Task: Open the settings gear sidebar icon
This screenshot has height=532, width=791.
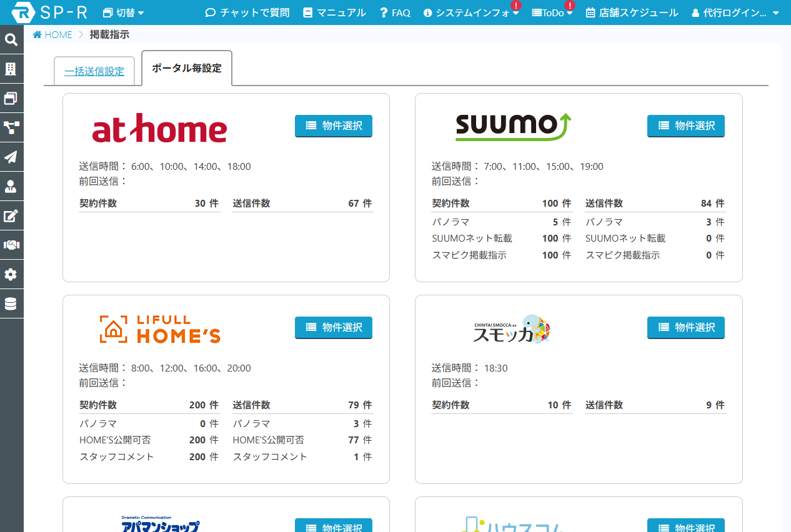Action: (11, 275)
